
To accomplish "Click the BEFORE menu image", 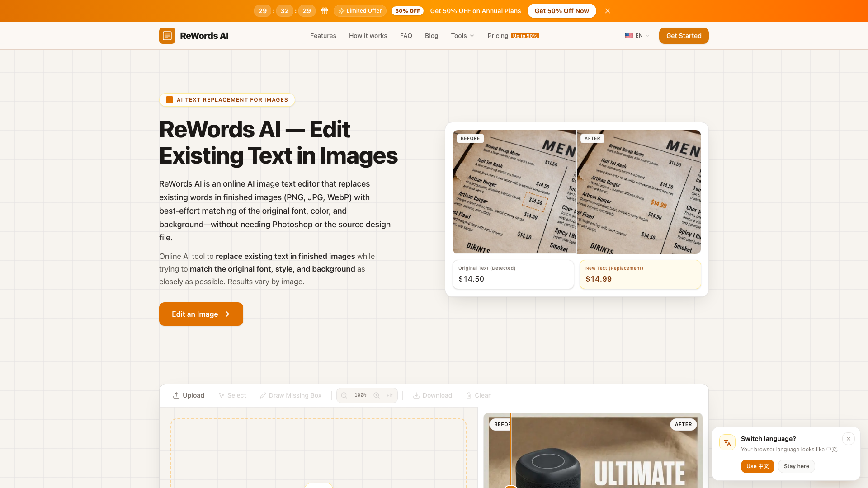I will [514, 192].
